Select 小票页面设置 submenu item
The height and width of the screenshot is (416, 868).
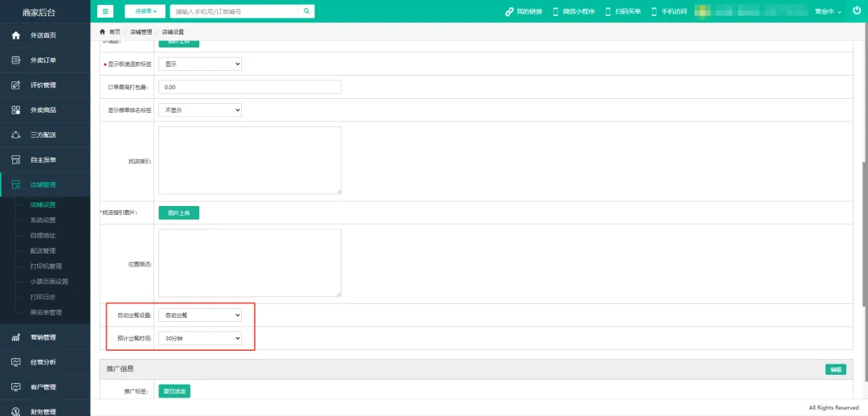(x=49, y=282)
